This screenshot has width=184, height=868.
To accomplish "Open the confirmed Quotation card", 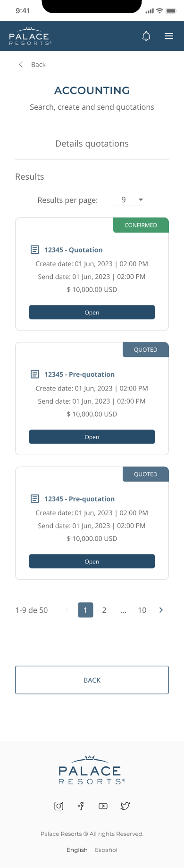I will [x=92, y=312].
